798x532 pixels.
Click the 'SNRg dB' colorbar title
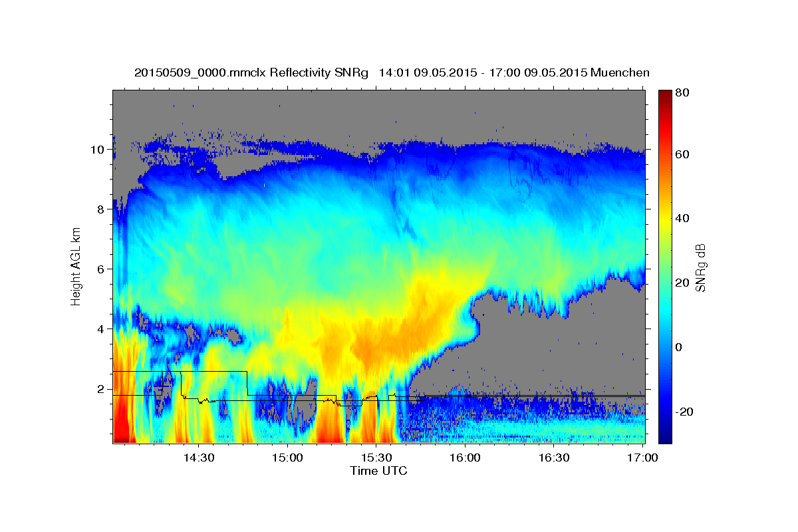pyautogui.click(x=701, y=267)
